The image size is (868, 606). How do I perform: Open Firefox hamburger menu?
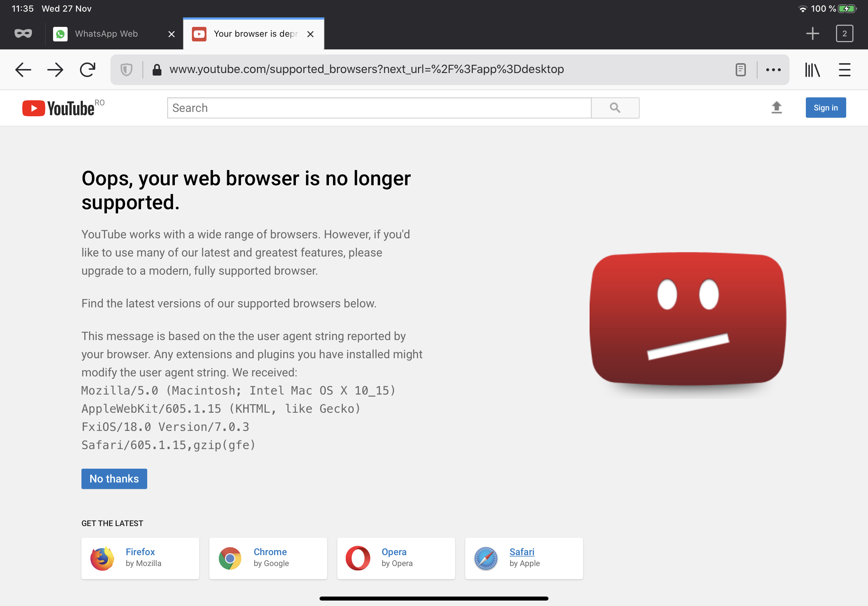click(844, 69)
